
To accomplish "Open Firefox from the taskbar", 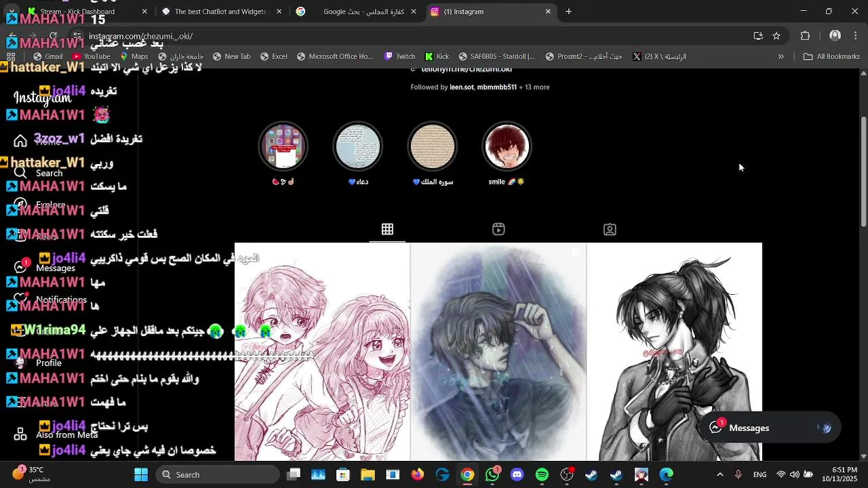I will coord(418,474).
